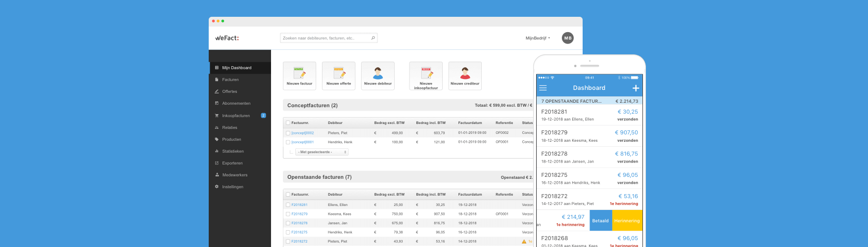Screen dimensions: 868x247
Task: Toggle select-all checkbox in Conceptfacturen table header
Action: 288,123
